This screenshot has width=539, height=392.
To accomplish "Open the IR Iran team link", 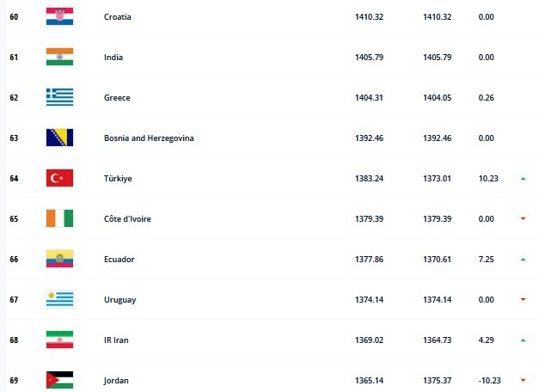I will [116, 340].
